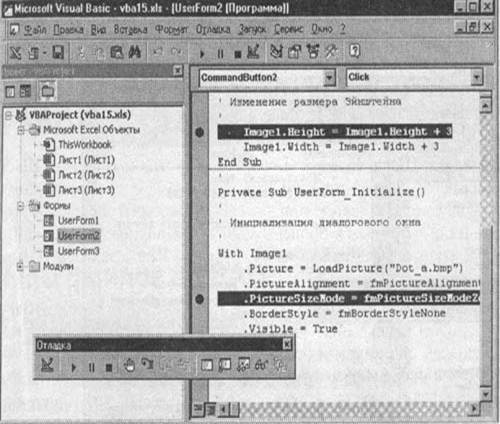500x424 pixels.
Task: Click the Redo icon in the main toolbar
Action: point(176,52)
